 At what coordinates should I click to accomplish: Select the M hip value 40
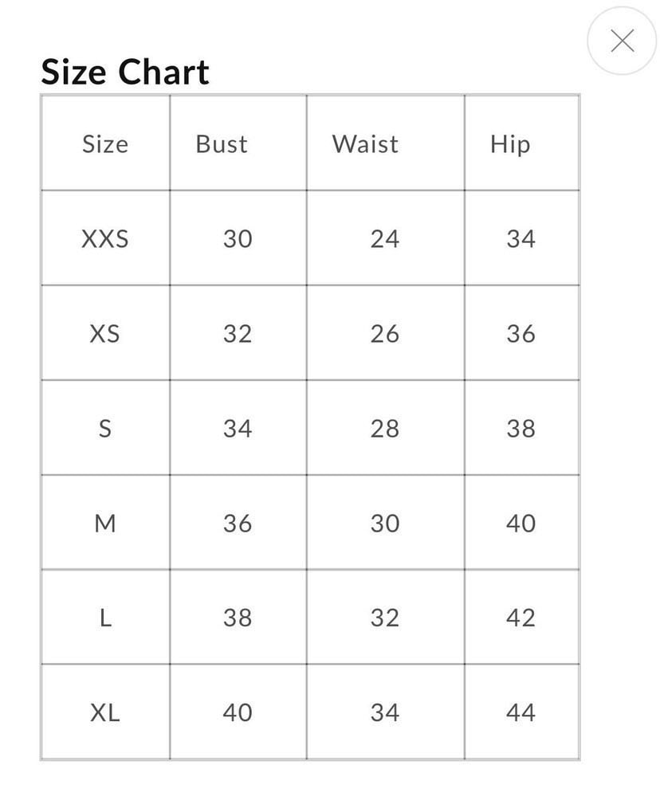pos(521,524)
